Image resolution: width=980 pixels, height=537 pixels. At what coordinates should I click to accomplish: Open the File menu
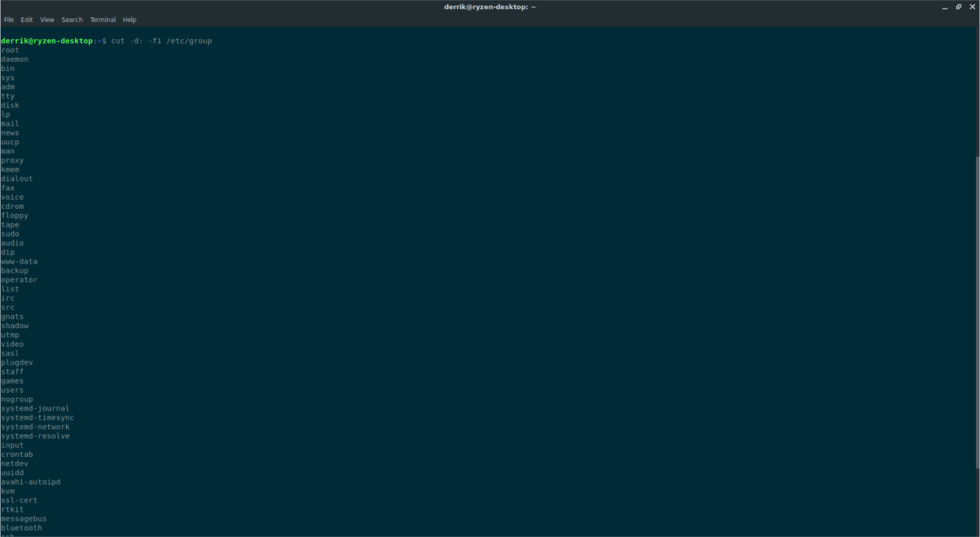point(9,19)
